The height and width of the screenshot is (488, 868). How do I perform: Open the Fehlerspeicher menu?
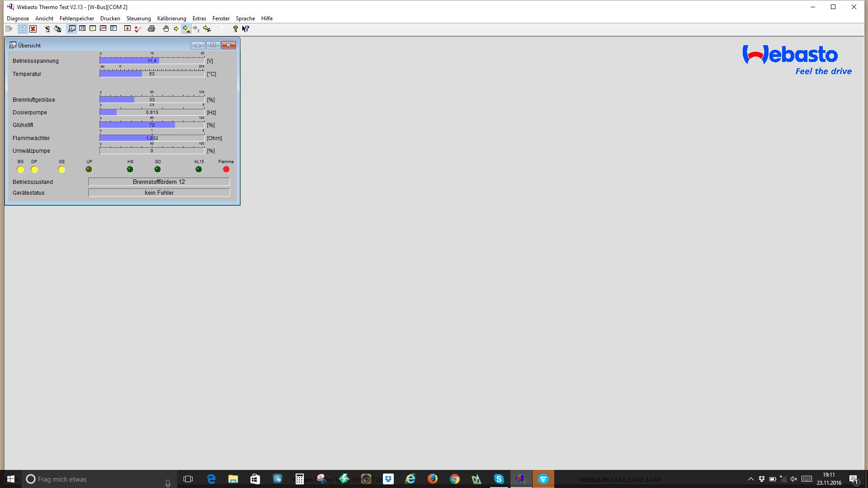point(77,19)
